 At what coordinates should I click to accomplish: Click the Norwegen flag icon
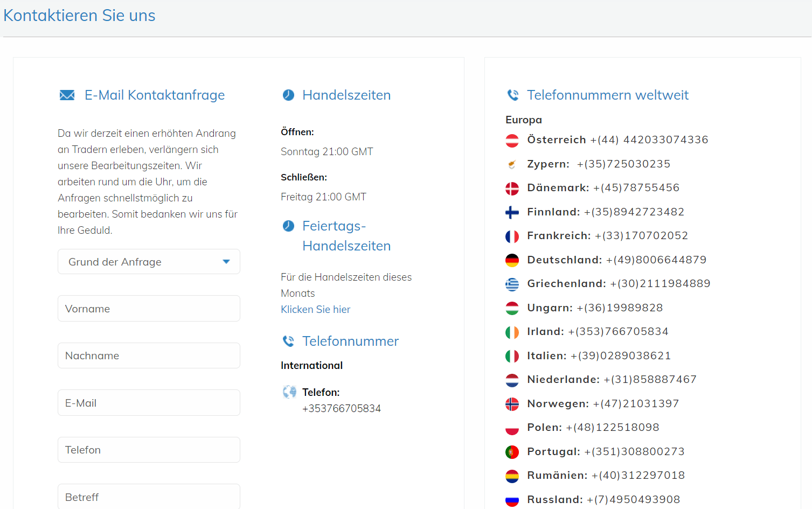[512, 404]
